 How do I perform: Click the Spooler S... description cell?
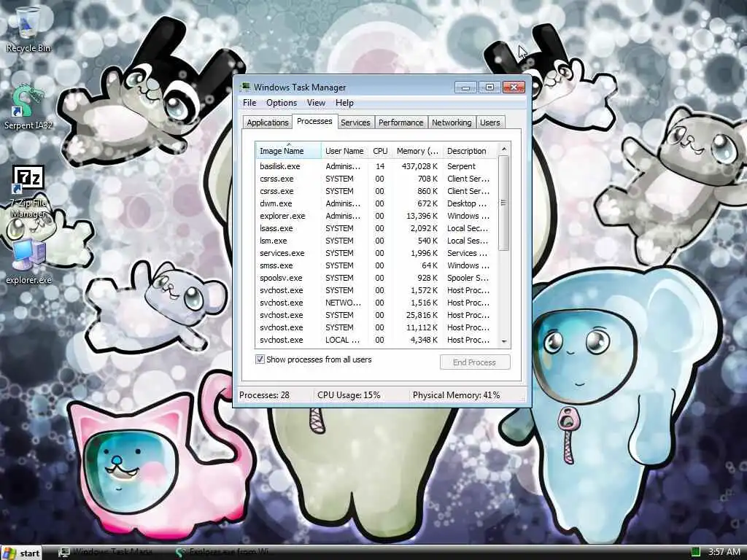(468, 278)
